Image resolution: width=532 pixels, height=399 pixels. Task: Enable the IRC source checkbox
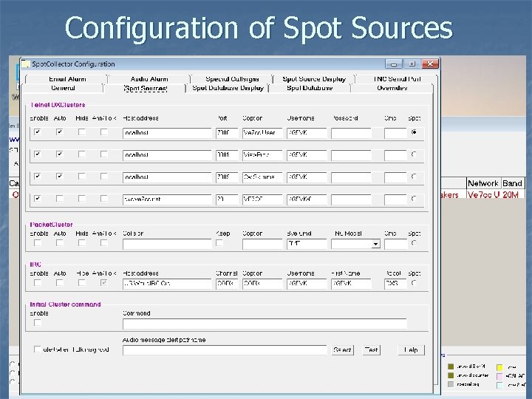click(38, 283)
